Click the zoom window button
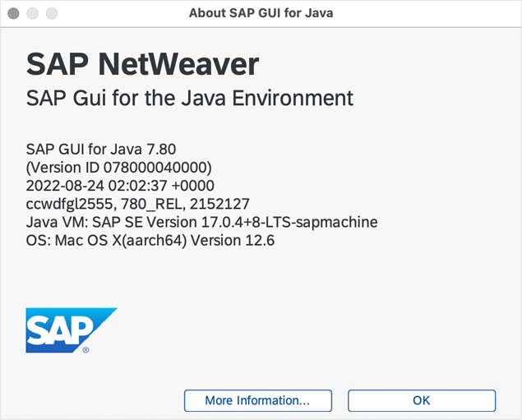Viewport: 522px width, 420px height. click(x=52, y=13)
